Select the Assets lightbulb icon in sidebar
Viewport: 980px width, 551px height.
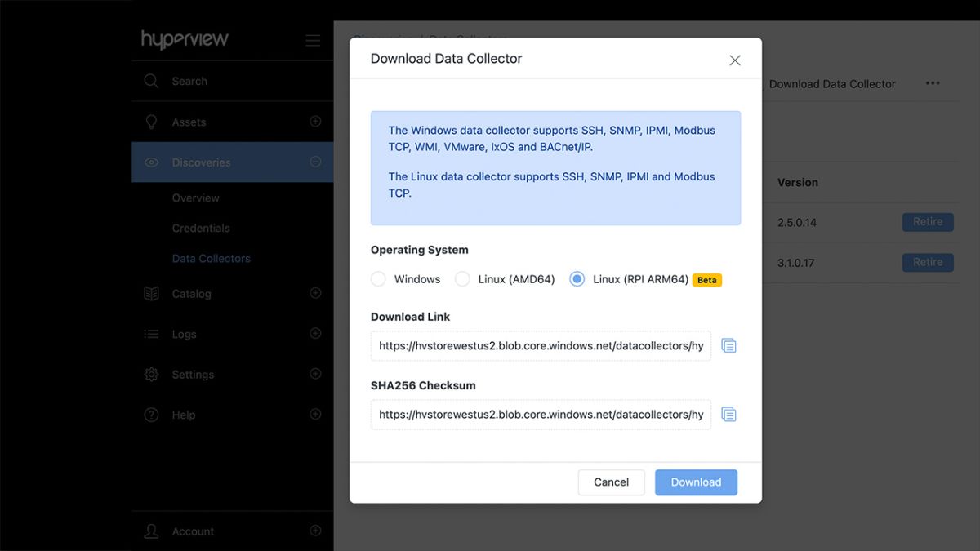(151, 121)
